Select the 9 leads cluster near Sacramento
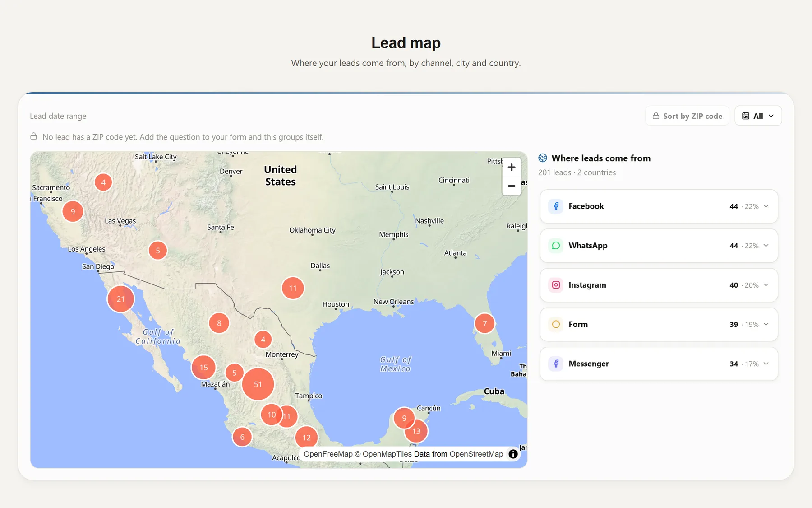The height and width of the screenshot is (508, 812). (x=73, y=211)
